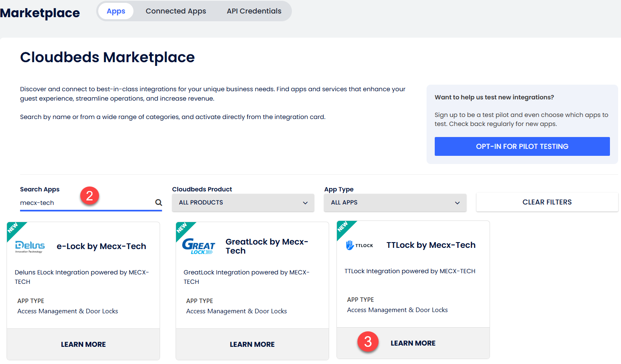Switch to the Connected Apps tab

coord(176,11)
